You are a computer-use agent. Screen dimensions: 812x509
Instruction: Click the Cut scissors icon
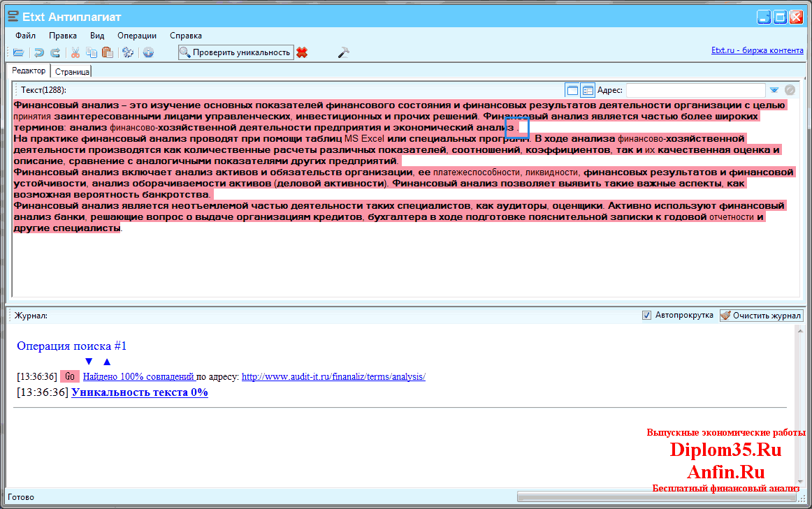tap(75, 52)
